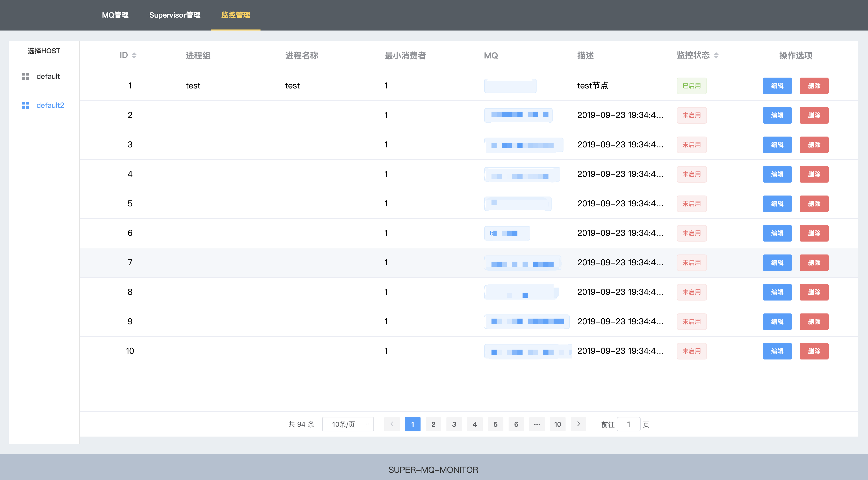The width and height of the screenshot is (868, 480).
Task: Click the pagination ellipsis to jump pages
Action: 537,424
